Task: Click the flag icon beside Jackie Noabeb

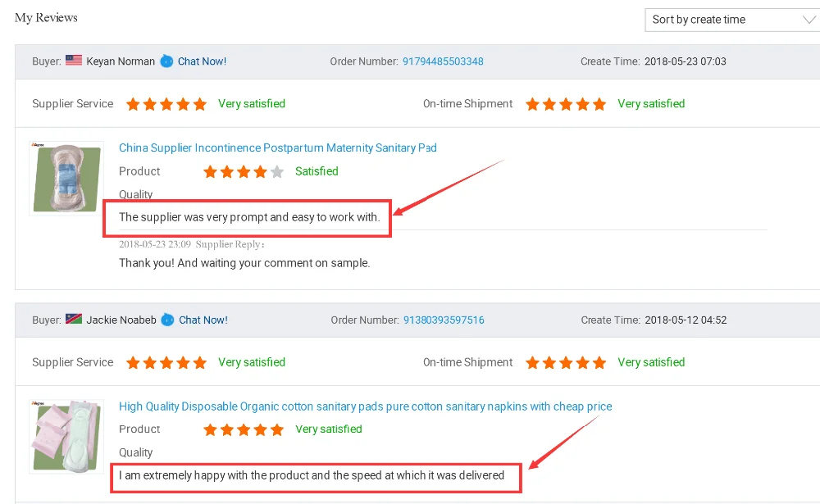Action: click(x=74, y=320)
